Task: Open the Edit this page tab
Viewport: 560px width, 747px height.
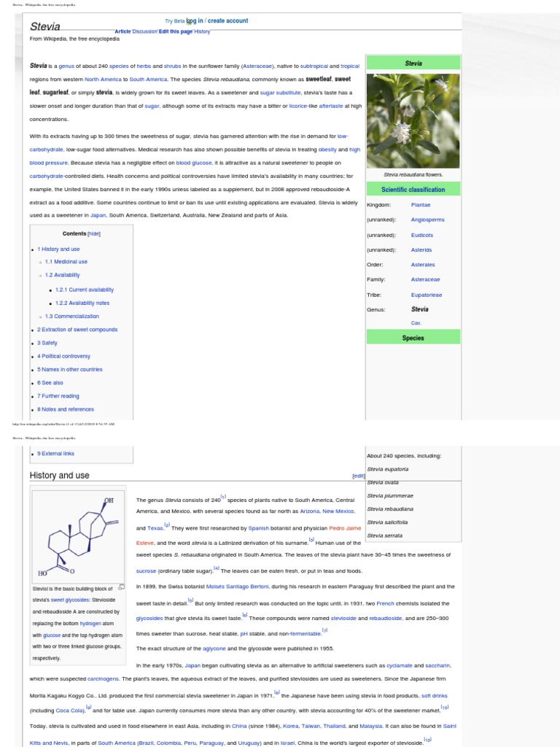Action: [176, 31]
